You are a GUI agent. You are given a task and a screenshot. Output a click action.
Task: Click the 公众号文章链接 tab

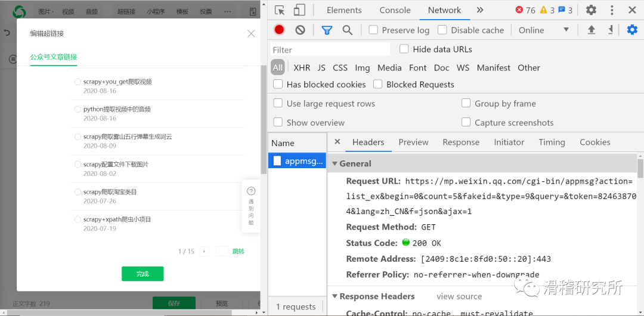(x=54, y=57)
